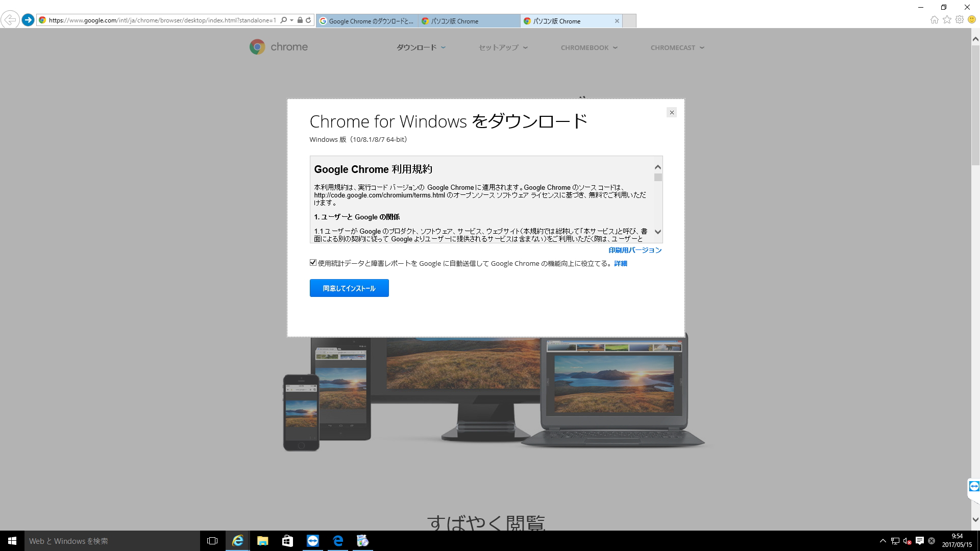Expand the ダウンロード menu
Viewport: 980px width, 551px height.
click(x=421, y=47)
